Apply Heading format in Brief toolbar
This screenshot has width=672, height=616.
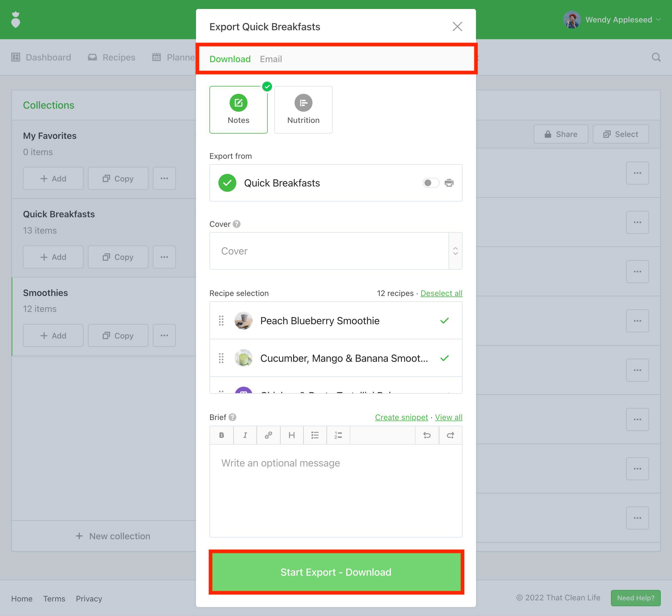coord(292,435)
